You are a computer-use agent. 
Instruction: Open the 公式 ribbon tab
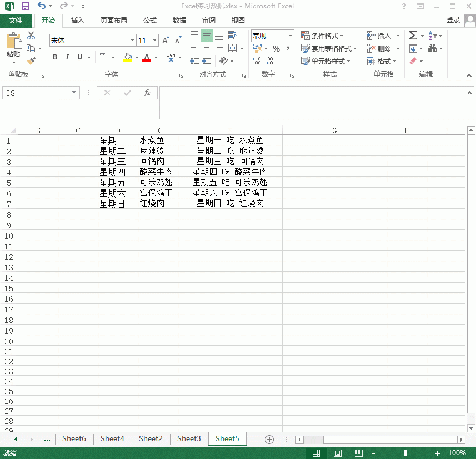tap(150, 20)
